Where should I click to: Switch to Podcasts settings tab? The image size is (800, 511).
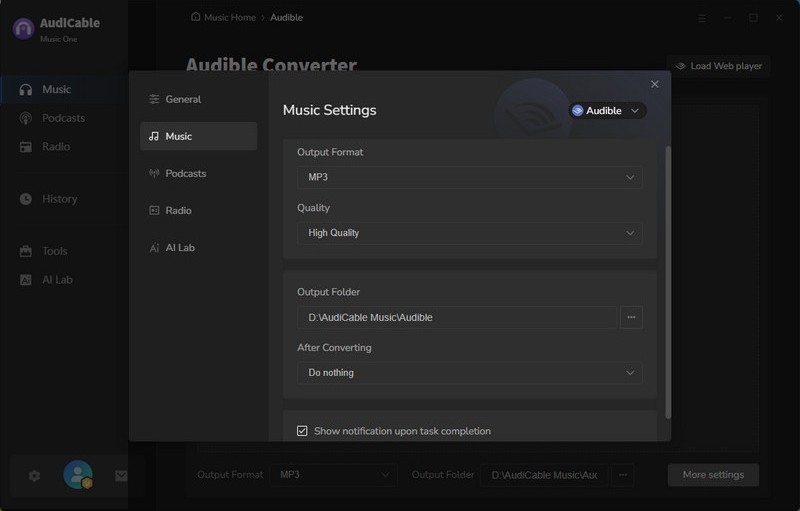pyautogui.click(x=198, y=173)
